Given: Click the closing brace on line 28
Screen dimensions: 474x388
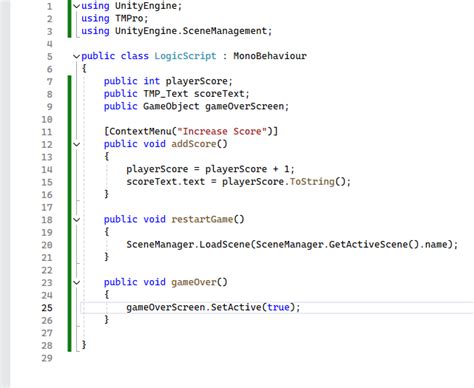Looking at the screenshot, I should pos(84,345).
